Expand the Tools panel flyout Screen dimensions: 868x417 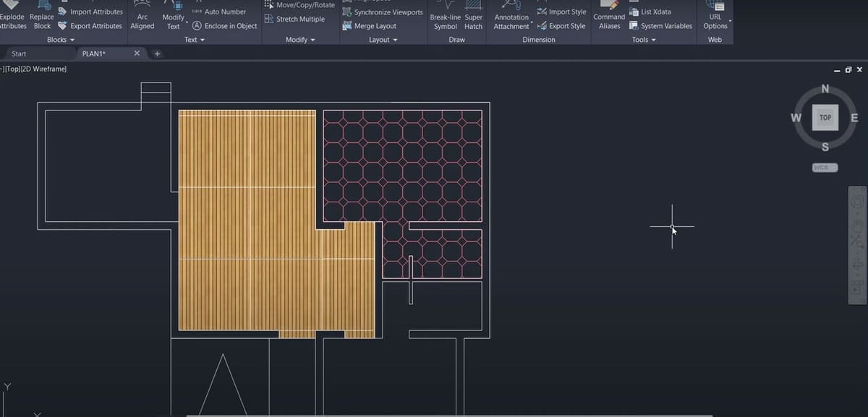643,40
